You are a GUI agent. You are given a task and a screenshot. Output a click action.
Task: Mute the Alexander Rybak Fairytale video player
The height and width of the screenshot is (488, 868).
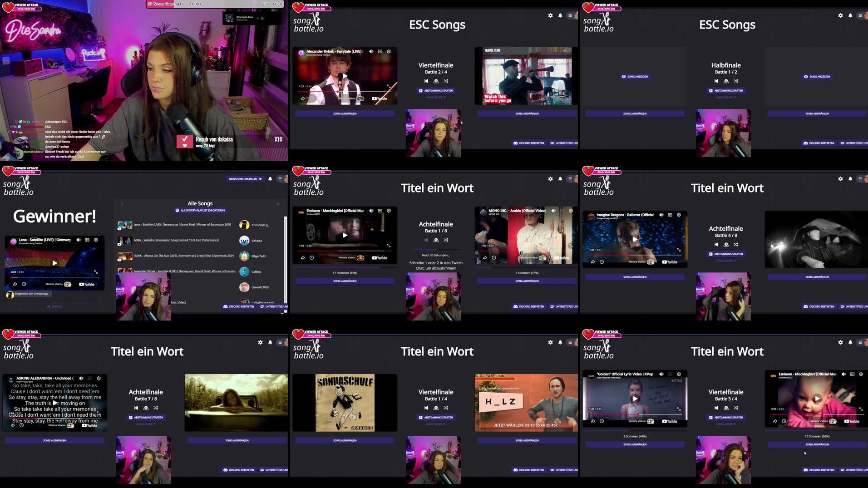pyautogui.click(x=371, y=52)
